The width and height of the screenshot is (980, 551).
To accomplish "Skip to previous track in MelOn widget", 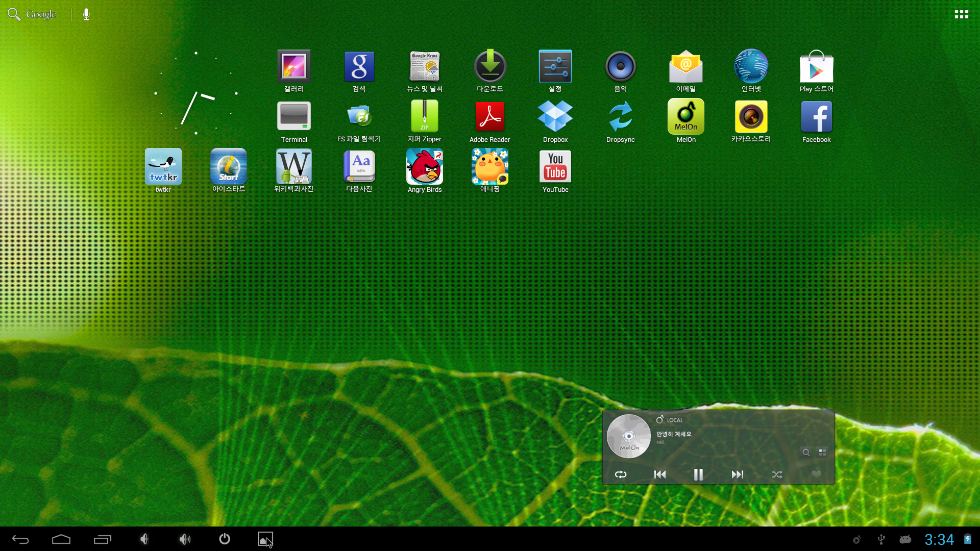I will point(659,474).
